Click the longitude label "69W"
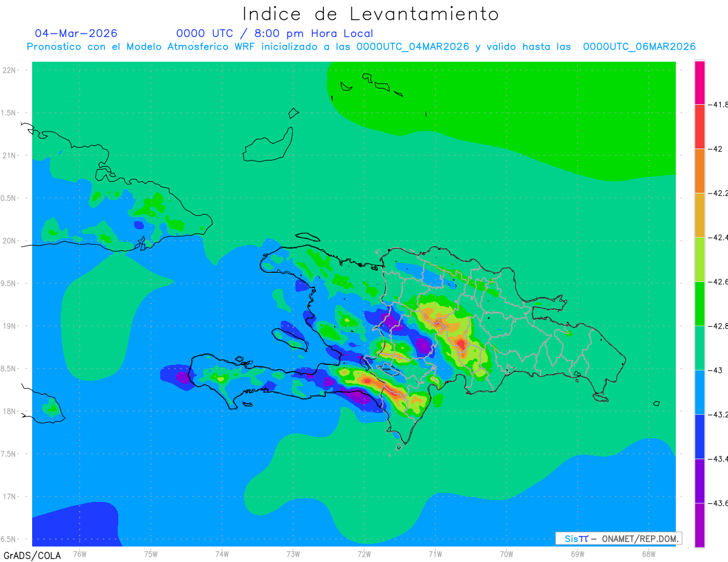This screenshot has height=562, width=728. [x=578, y=554]
